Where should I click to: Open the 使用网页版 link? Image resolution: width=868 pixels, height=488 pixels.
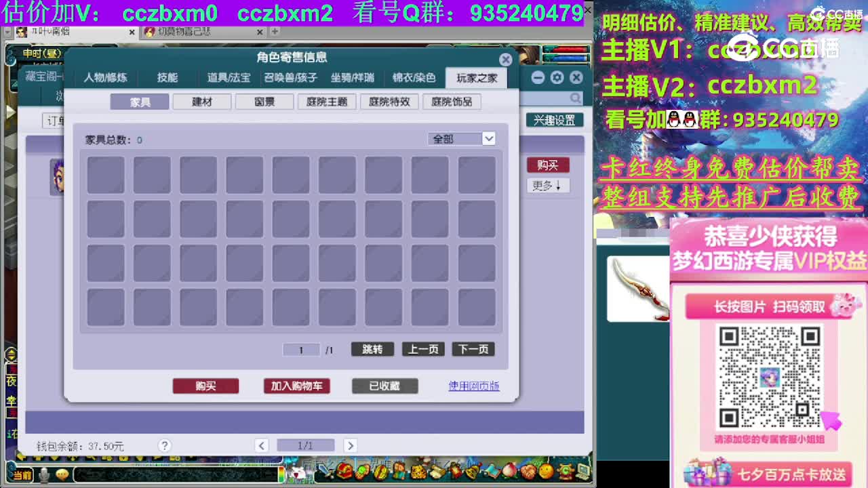474,386
